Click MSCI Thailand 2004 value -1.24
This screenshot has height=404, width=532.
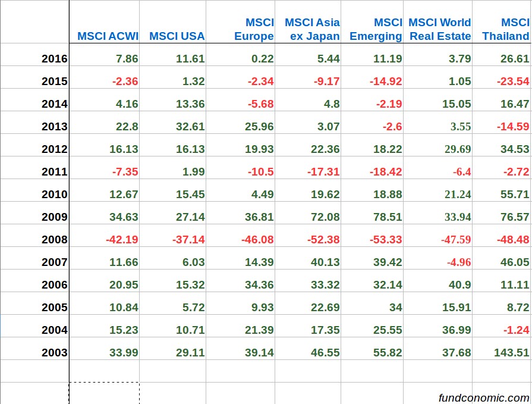(x=516, y=330)
